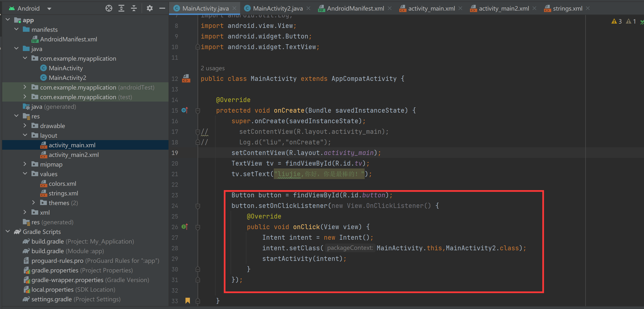
Task: Select local.properties (SDK Location)
Action: tap(69, 290)
